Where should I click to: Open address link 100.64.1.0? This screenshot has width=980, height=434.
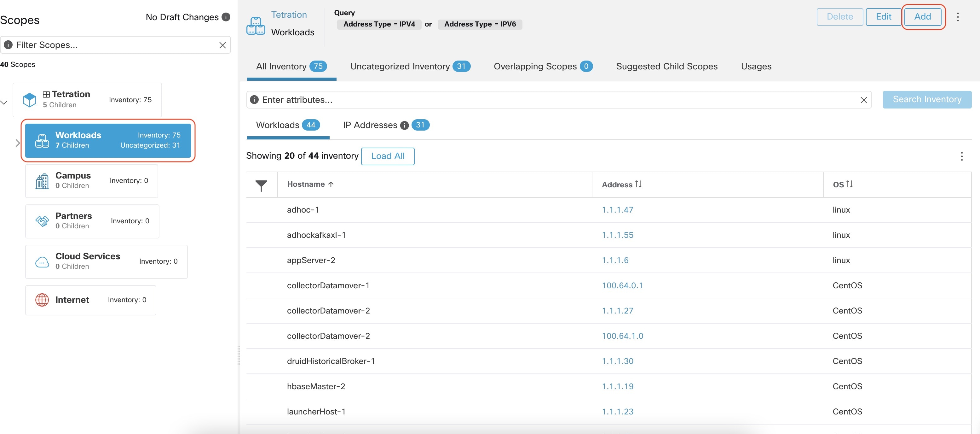[x=622, y=336]
